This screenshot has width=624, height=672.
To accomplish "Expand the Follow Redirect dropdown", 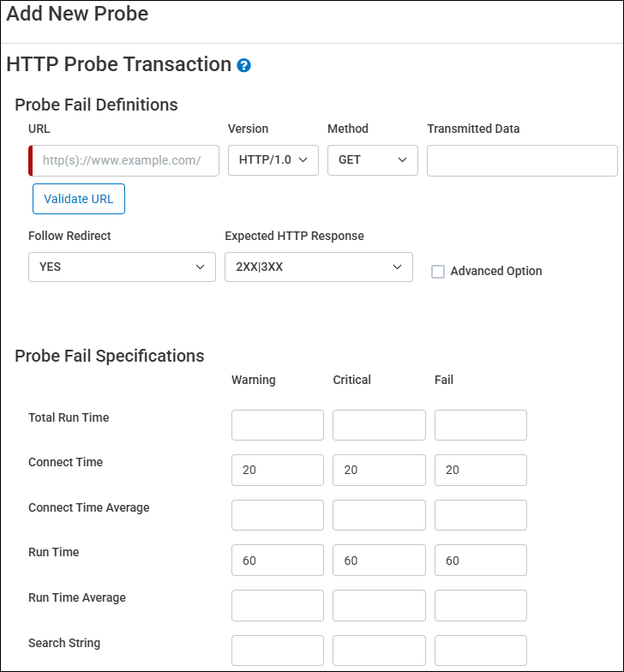I will coord(122,267).
